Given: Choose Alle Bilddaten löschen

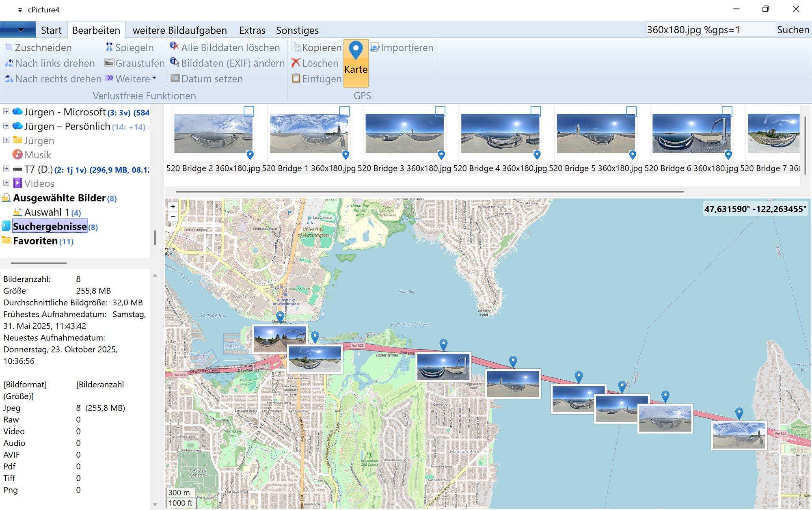Looking at the screenshot, I should click(225, 48).
